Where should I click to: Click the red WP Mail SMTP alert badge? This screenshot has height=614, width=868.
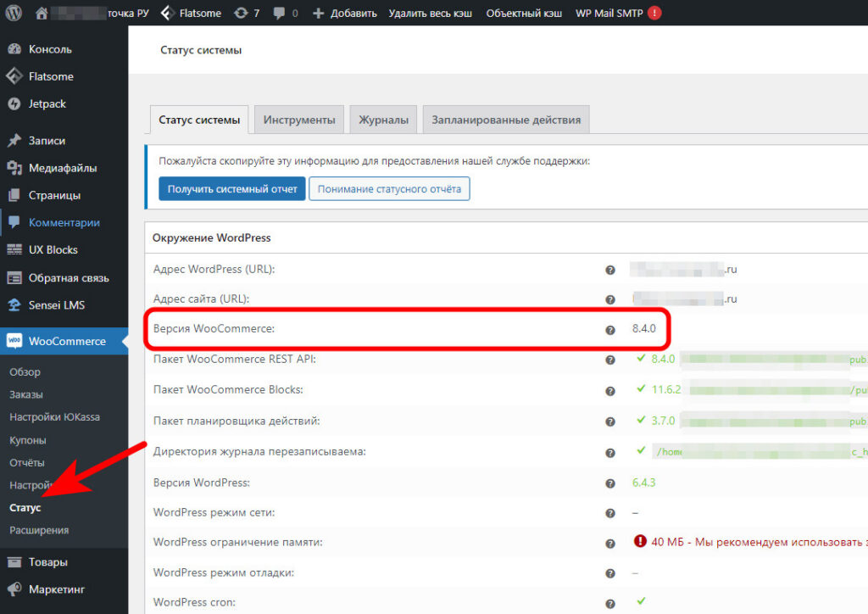(x=654, y=13)
